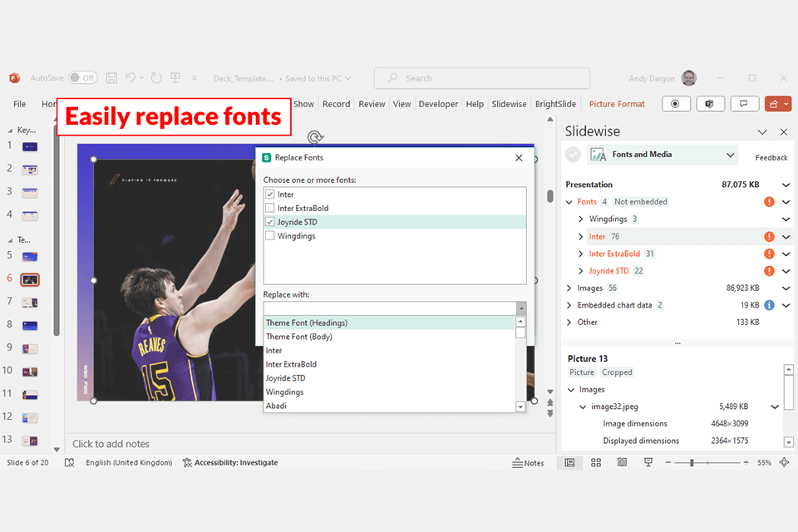Select Theme Font (Headings) option
The image size is (798, 532).
pyautogui.click(x=389, y=323)
